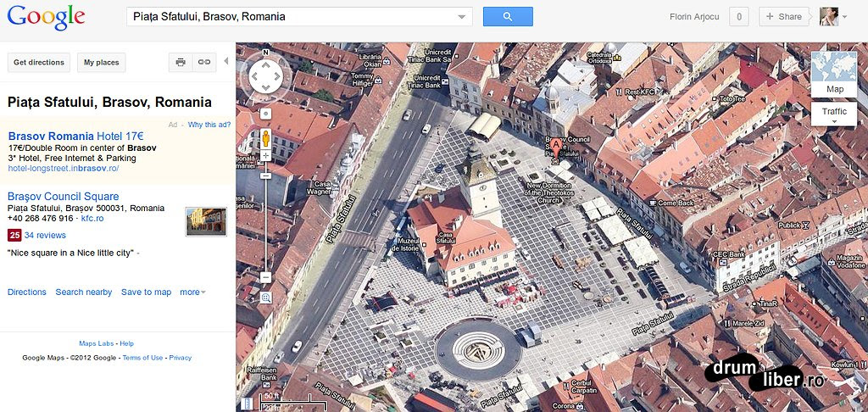868x412 pixels.
Task: Visit hotel-longstreet.inbrasov.ro link
Action: tap(64, 169)
